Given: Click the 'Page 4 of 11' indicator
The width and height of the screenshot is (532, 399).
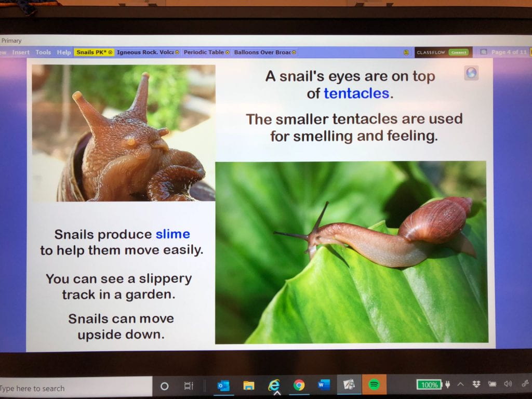Looking at the screenshot, I should point(509,52).
